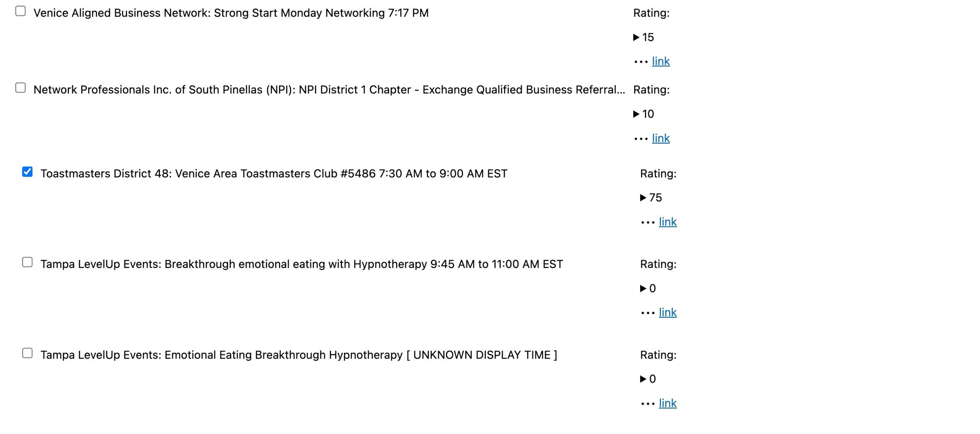Open the link for Strong Start Monday Networking
Image resolution: width=980 pixels, height=434 pixels.
pyautogui.click(x=661, y=61)
